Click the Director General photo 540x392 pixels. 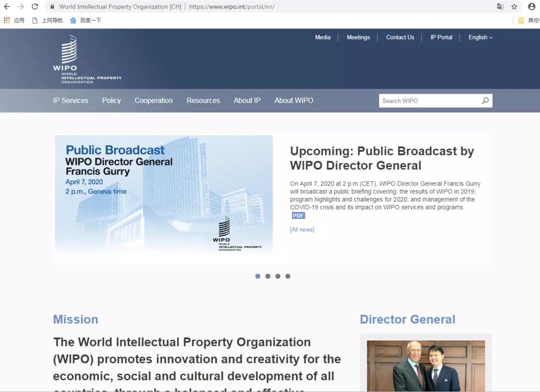pyautogui.click(x=426, y=366)
